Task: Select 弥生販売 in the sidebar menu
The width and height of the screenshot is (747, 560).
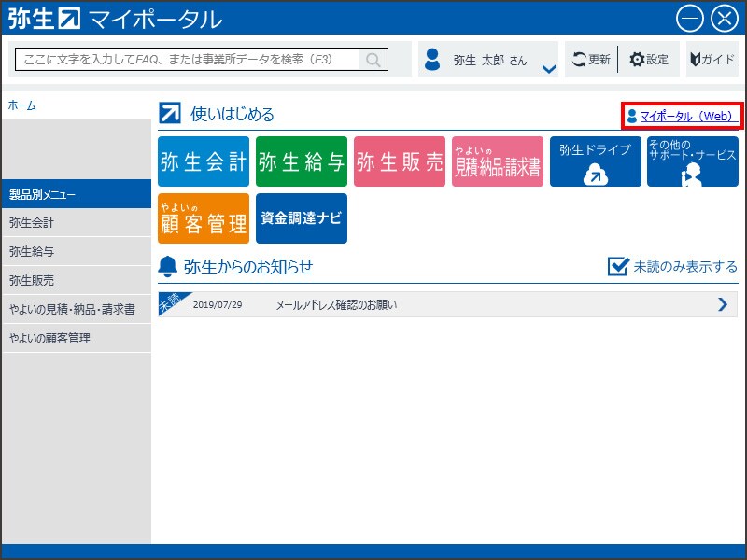Action: pos(77,281)
